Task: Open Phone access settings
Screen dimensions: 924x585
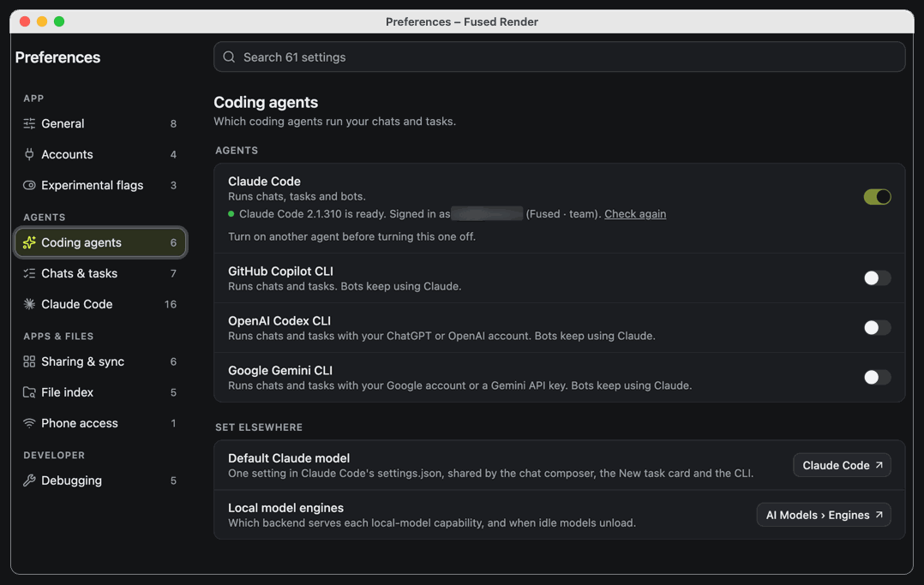Action: pos(100,423)
